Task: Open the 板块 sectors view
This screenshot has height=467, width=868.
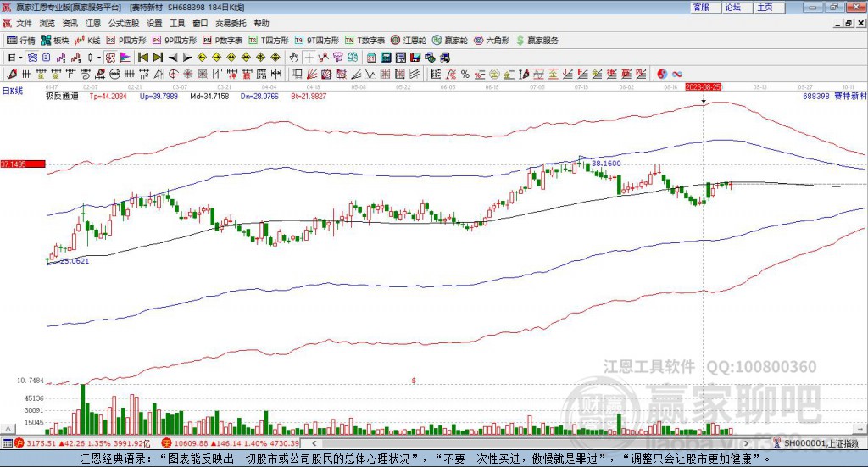Action: [x=54, y=41]
